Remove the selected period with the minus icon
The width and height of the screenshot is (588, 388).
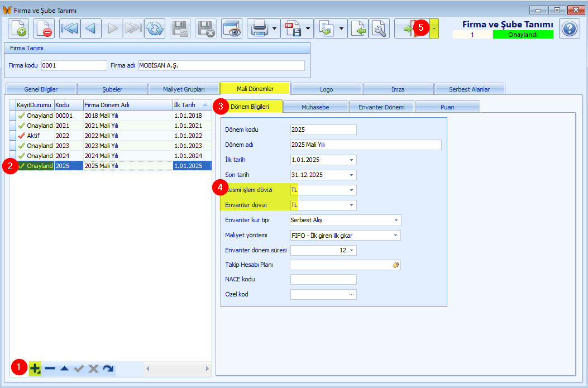tap(50, 368)
